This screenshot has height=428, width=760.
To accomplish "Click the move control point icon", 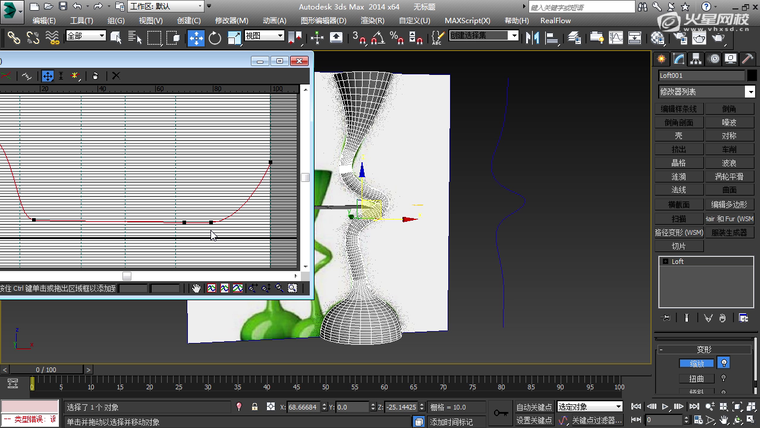I will 47,75.
